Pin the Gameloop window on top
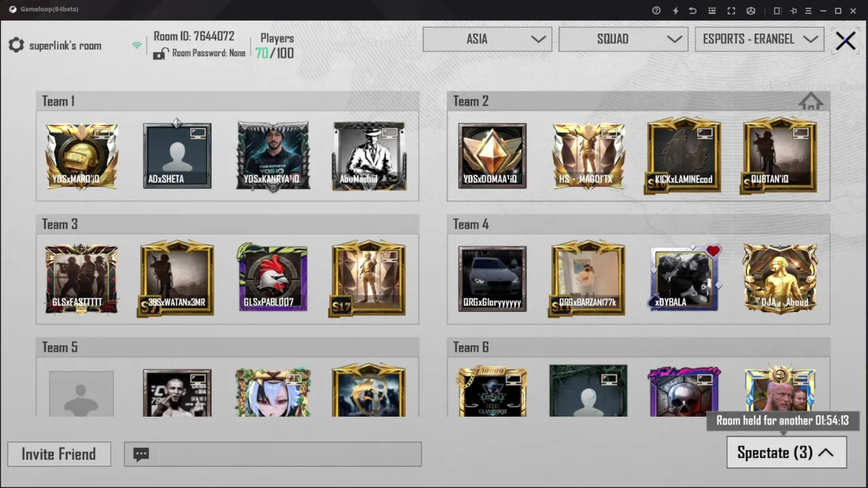This screenshot has height=488, width=868. [793, 10]
